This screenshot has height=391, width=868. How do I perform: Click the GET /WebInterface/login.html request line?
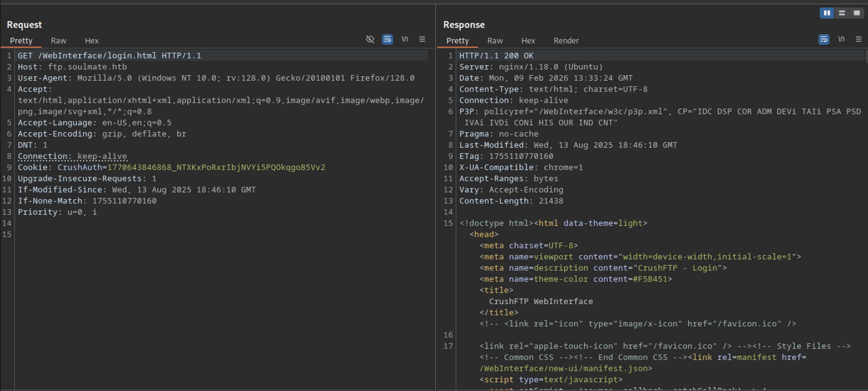click(x=109, y=56)
